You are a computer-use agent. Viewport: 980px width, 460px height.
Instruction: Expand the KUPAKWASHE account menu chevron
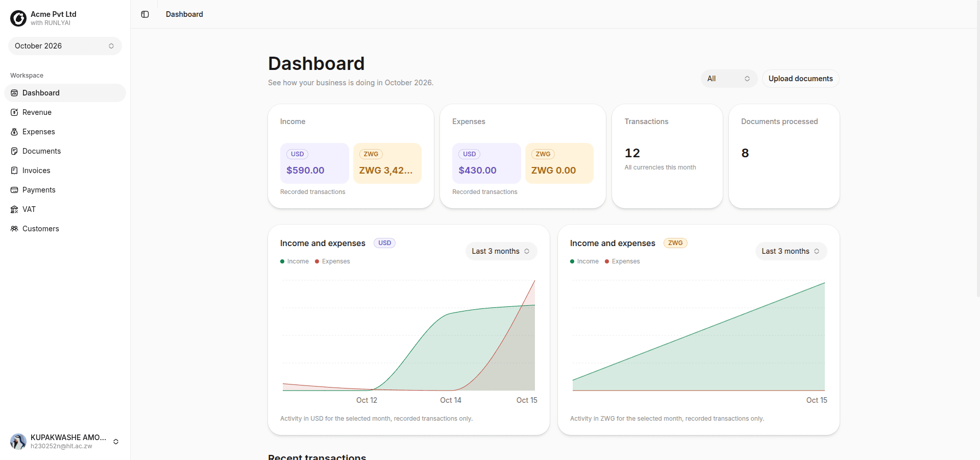[x=116, y=442]
